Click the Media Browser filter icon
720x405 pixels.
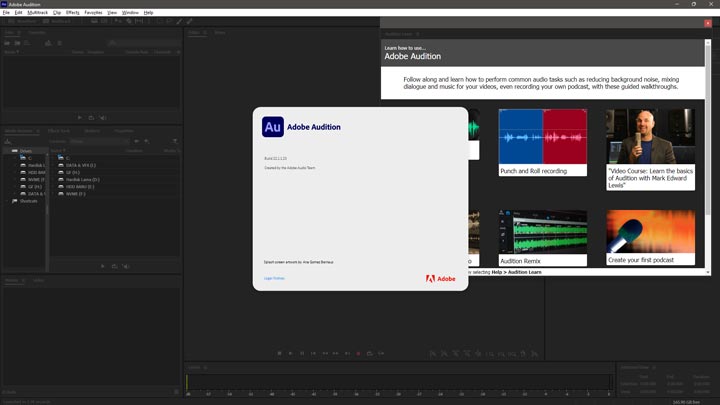click(175, 141)
